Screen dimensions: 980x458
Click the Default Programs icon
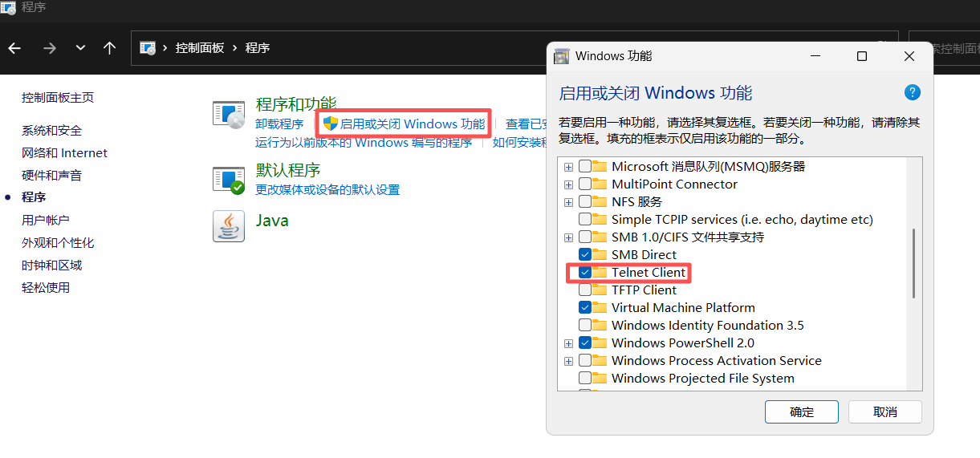pos(229,180)
